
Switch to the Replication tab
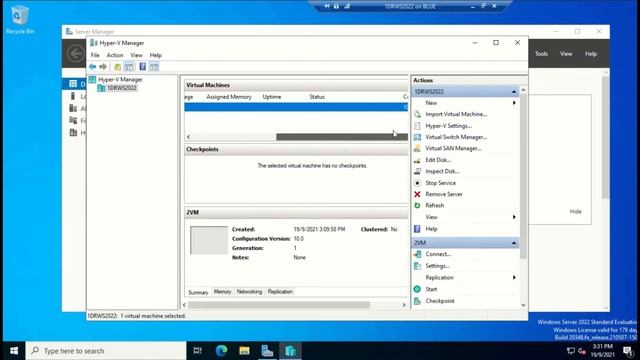(280, 292)
